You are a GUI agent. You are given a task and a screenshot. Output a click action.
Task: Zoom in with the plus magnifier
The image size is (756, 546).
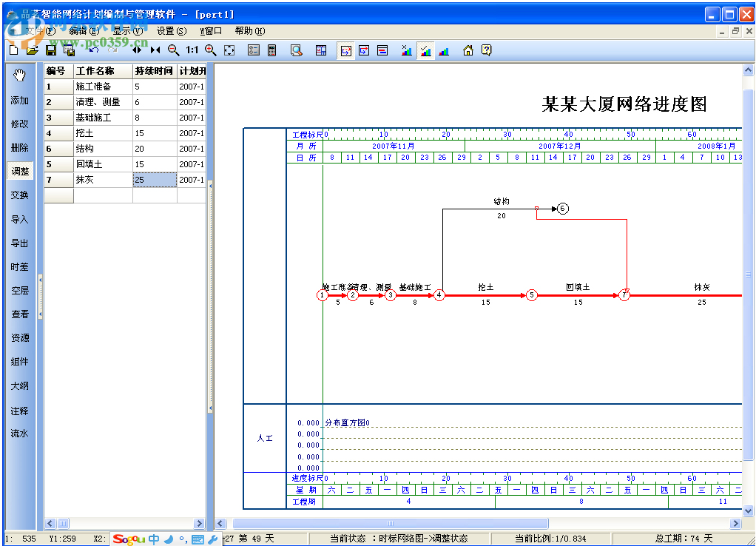(210, 50)
